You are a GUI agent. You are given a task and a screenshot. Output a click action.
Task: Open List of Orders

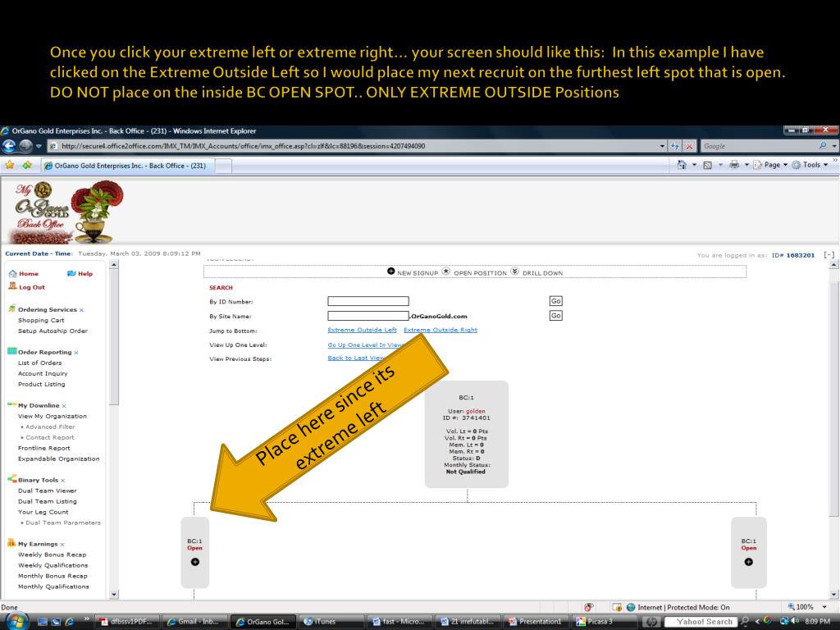(x=39, y=363)
